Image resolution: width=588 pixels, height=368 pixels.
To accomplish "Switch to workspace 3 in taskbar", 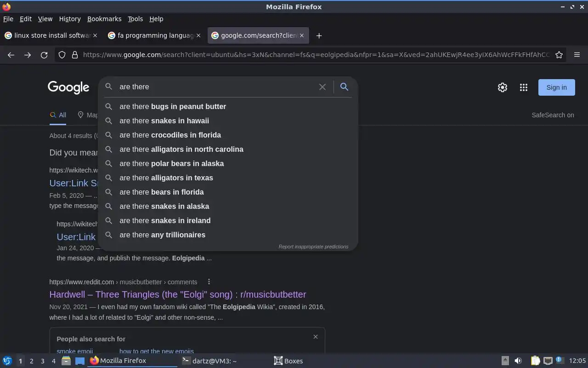I will [x=42, y=361].
